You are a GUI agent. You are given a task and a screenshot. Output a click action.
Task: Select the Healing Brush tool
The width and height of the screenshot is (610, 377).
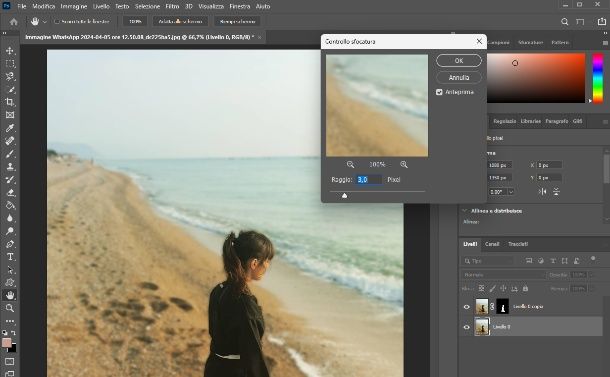pos(10,141)
